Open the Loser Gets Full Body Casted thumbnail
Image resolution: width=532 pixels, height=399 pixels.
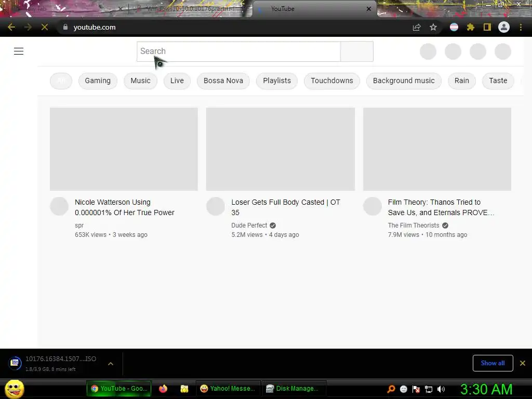click(x=280, y=149)
